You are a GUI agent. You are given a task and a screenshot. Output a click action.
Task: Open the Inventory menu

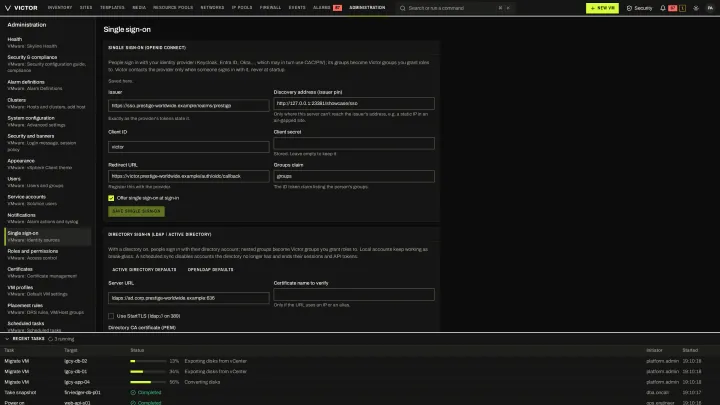60,8
